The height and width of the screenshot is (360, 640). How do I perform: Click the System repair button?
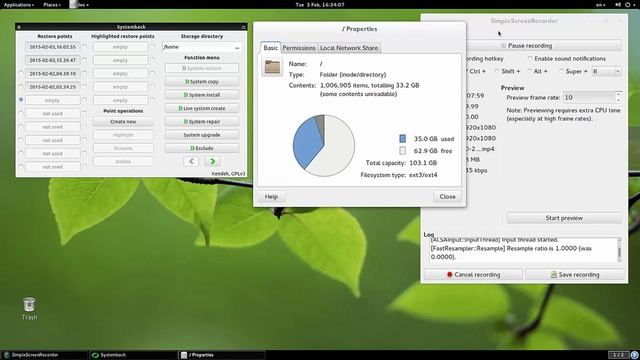point(202,122)
